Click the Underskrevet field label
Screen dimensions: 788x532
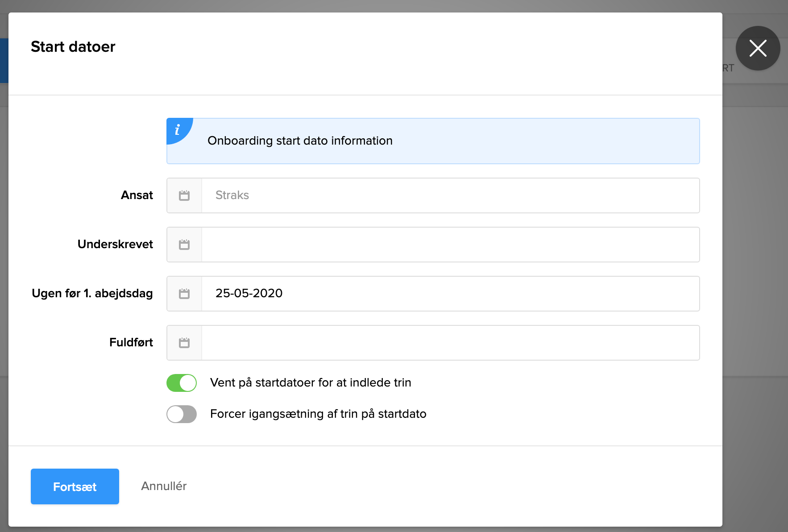pos(115,244)
